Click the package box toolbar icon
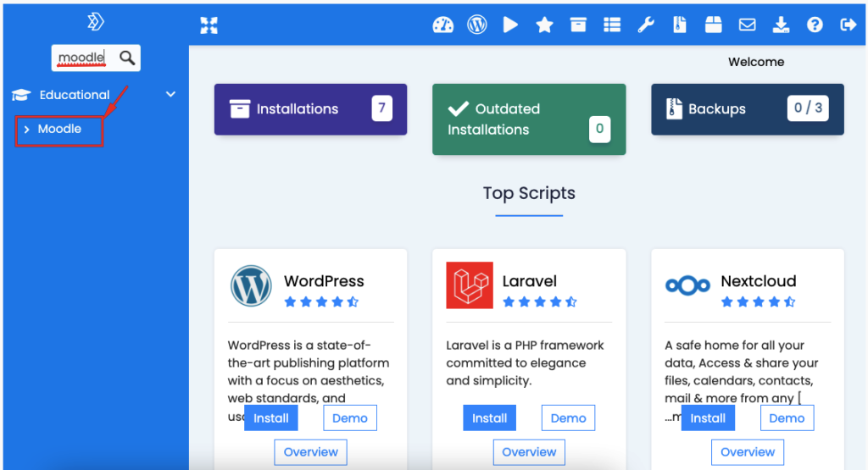Viewport: 868px width, 470px height. tap(713, 25)
